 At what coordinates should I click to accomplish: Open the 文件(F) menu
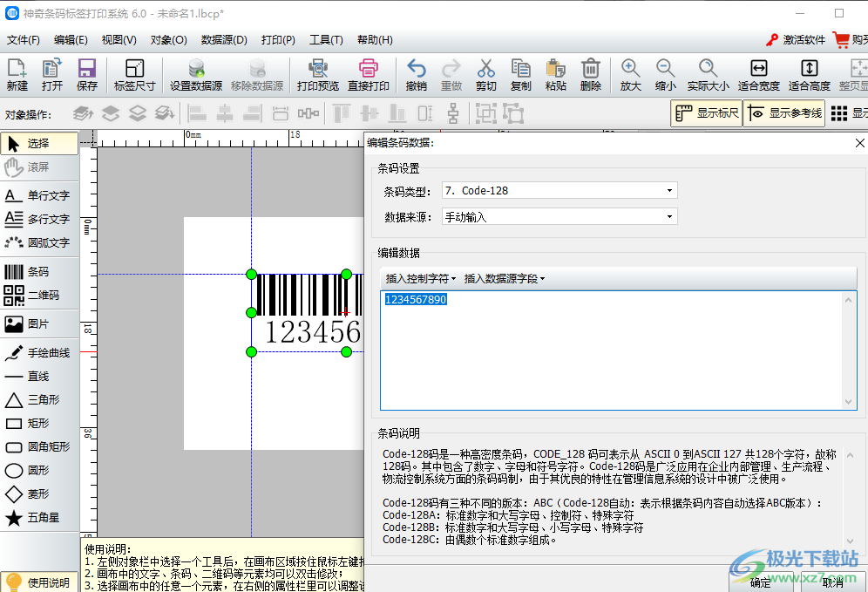[24, 40]
